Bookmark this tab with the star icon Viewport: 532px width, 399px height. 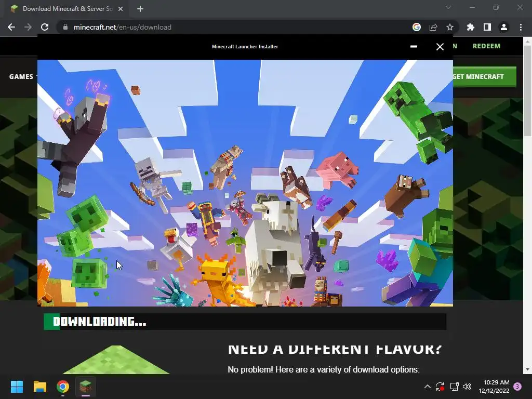click(x=450, y=27)
